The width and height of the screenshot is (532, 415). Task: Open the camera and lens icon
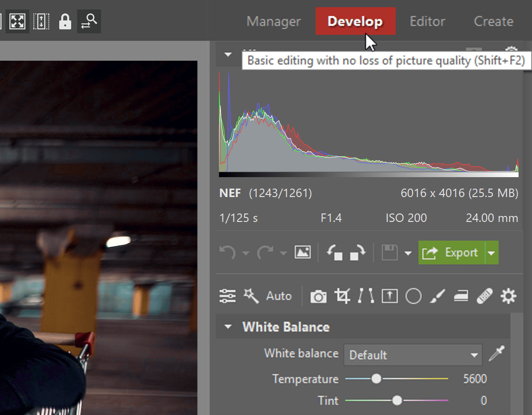click(318, 296)
